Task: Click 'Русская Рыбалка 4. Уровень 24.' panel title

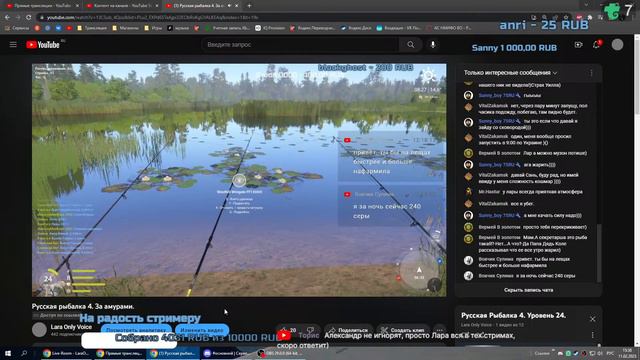Action: [x=513, y=316]
